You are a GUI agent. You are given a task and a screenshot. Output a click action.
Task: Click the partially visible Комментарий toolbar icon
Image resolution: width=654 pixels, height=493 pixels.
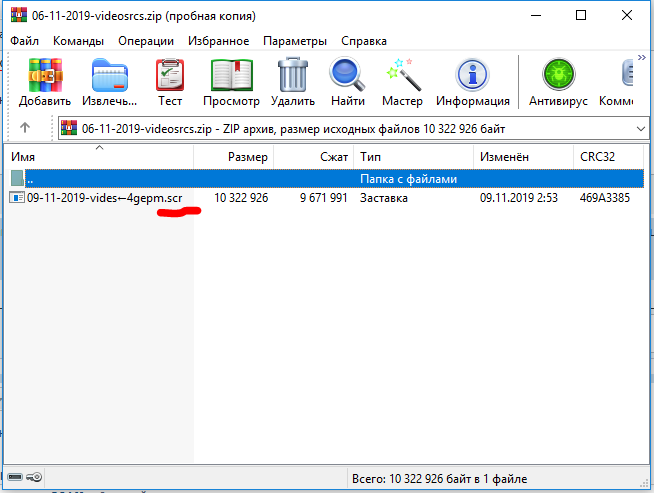tap(626, 73)
